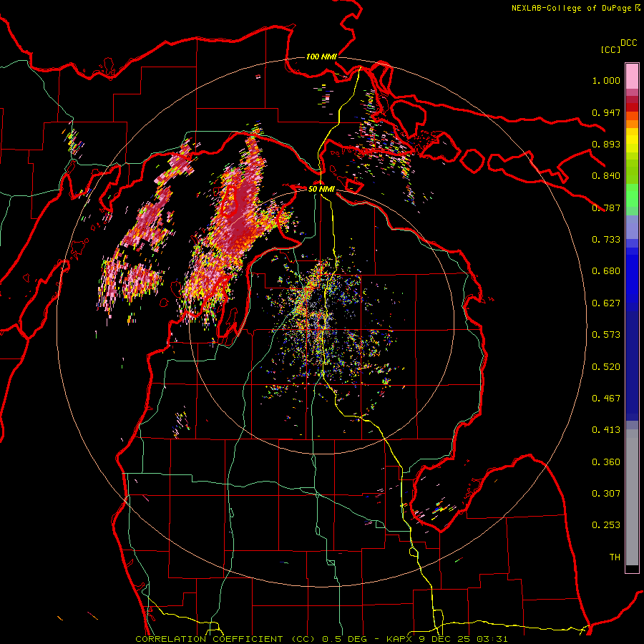This screenshot has height=644, width=644.
Task: Select the 0.893 scale value
Action: click(606, 144)
